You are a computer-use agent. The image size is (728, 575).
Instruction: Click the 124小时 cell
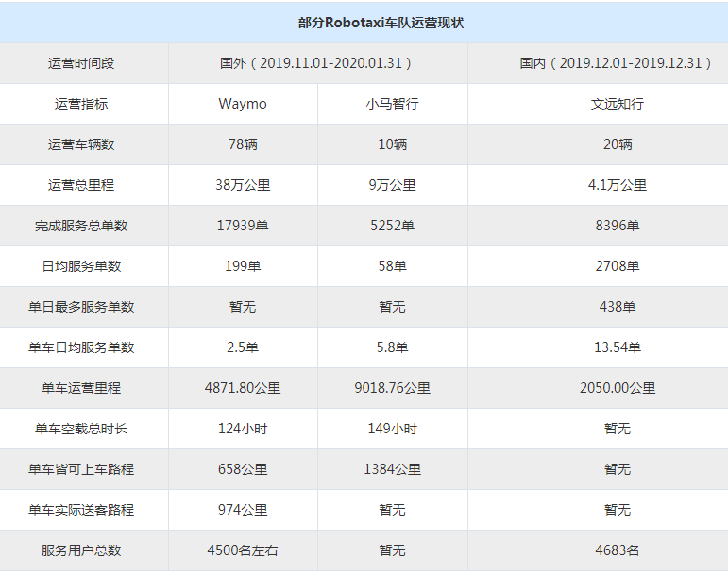click(x=243, y=429)
